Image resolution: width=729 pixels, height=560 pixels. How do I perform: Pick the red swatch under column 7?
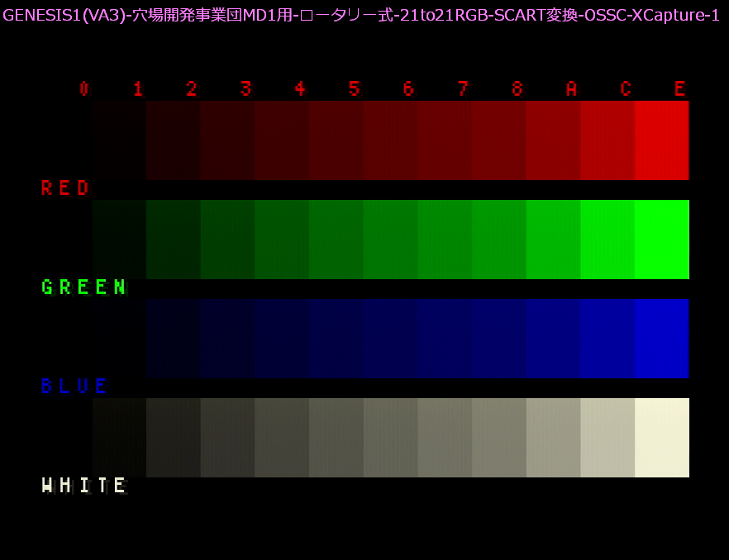445,140
